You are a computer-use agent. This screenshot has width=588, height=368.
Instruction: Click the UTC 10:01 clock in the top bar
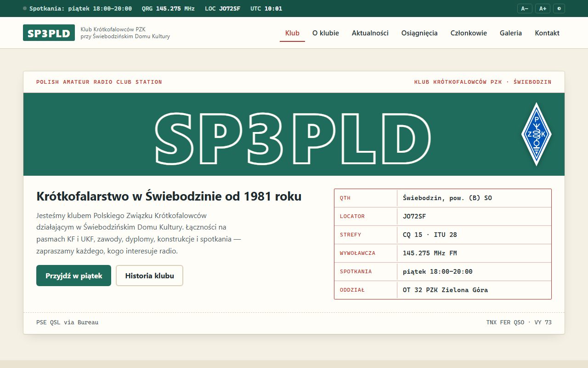(x=266, y=8)
